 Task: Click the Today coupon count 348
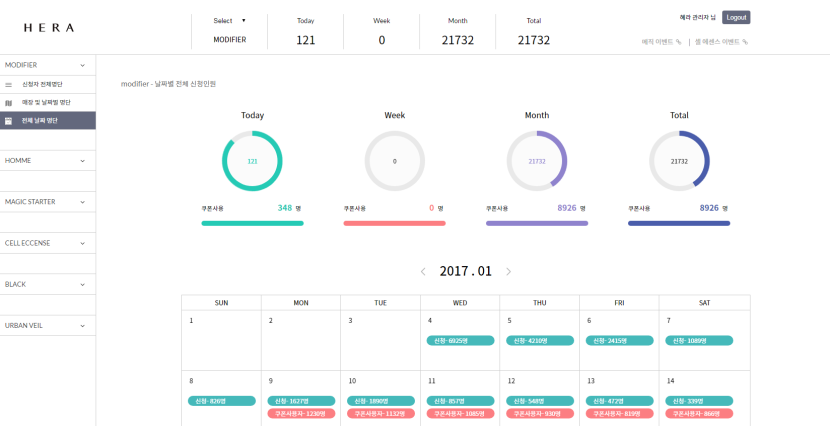285,208
